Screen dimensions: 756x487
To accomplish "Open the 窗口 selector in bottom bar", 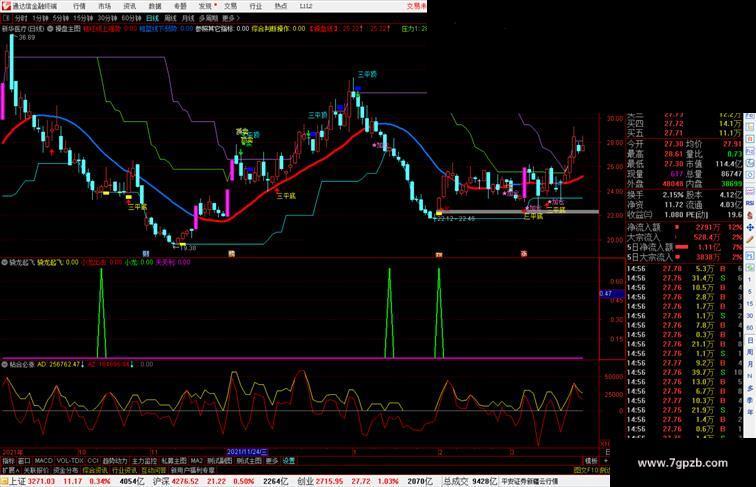I will tap(25, 461).
